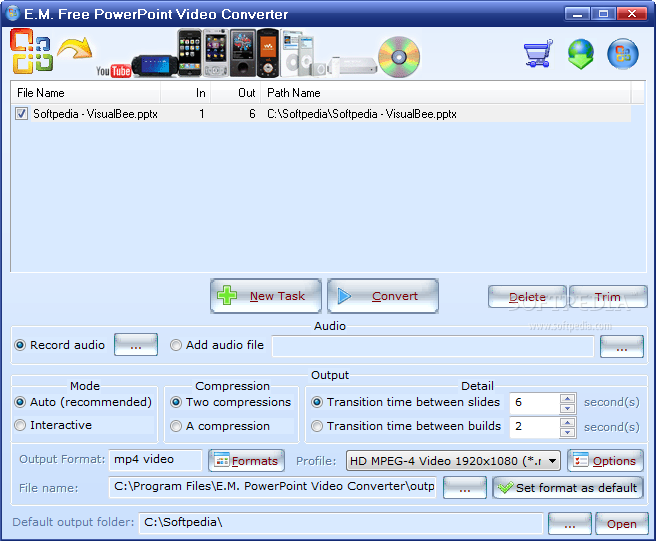Click the Zune player icon
Viewport: 656px width, 541px height.
pyautogui.click(x=243, y=53)
